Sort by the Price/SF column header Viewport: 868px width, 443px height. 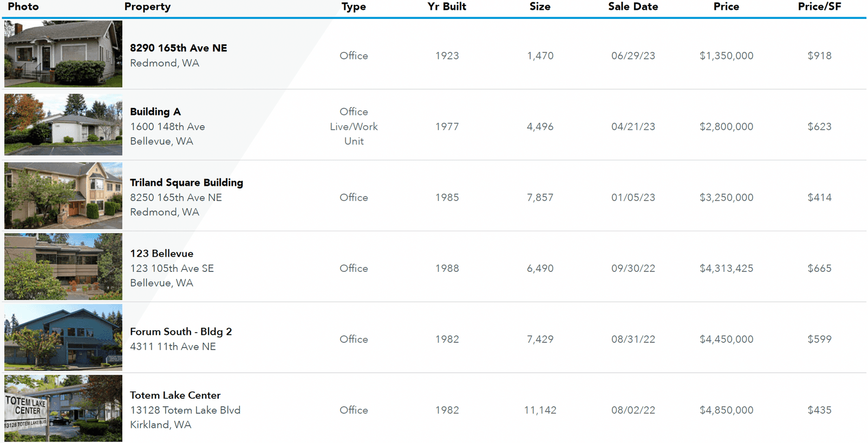pos(819,6)
